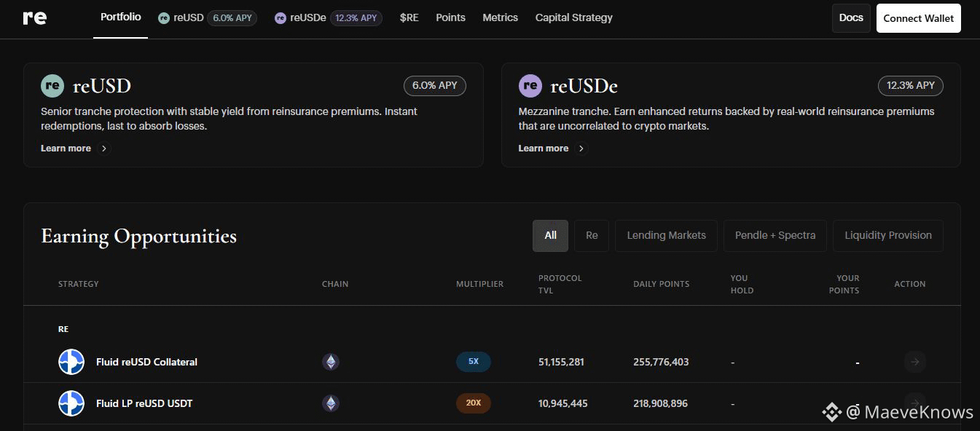Filter by Liquidity Provision
Screen dimensions: 980x431
(x=888, y=236)
